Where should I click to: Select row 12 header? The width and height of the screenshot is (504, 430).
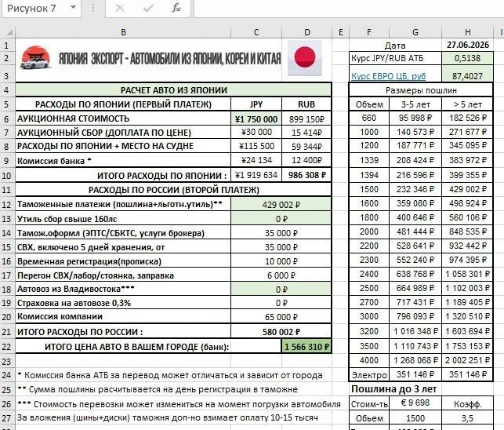(7, 205)
